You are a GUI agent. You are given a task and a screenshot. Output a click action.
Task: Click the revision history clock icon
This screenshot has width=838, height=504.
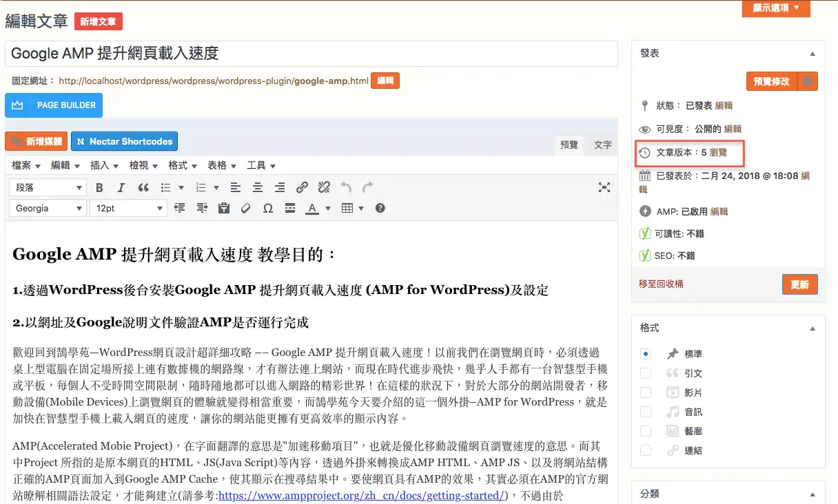[x=644, y=153]
